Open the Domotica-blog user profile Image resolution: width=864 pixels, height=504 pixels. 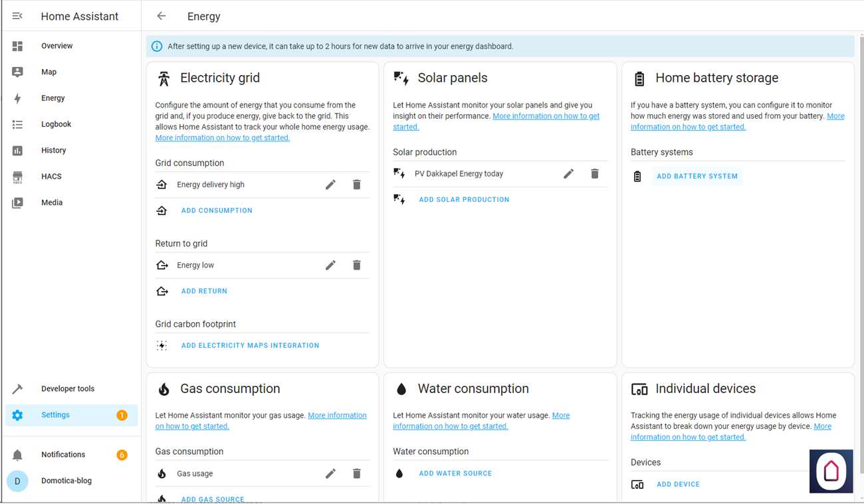pos(66,481)
